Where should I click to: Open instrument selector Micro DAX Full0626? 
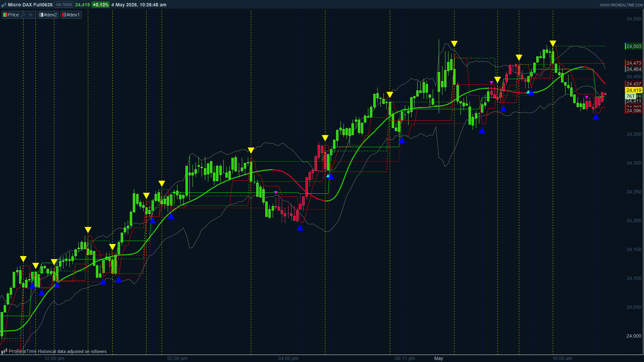30,5
